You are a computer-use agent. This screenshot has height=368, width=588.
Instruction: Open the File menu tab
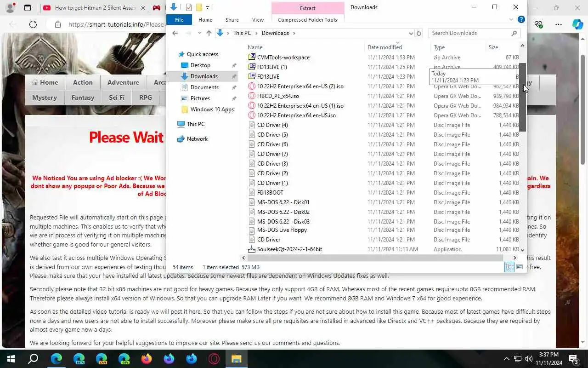(179, 20)
